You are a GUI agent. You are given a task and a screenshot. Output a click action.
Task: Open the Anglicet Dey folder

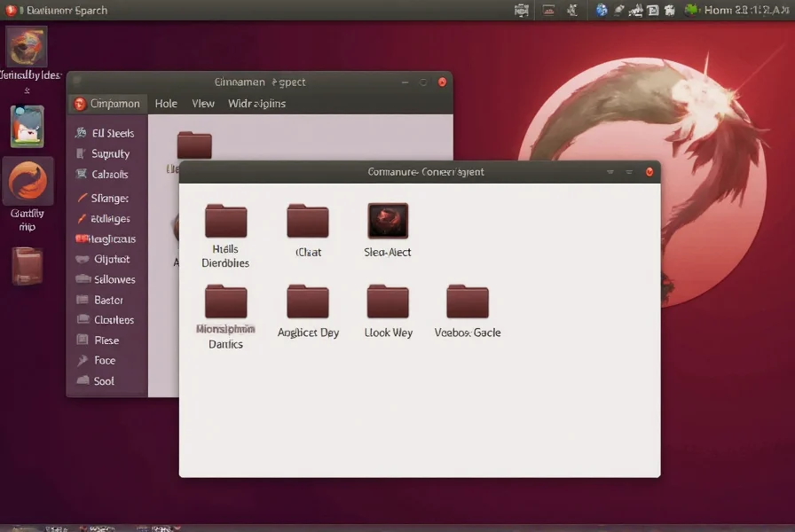coord(308,302)
